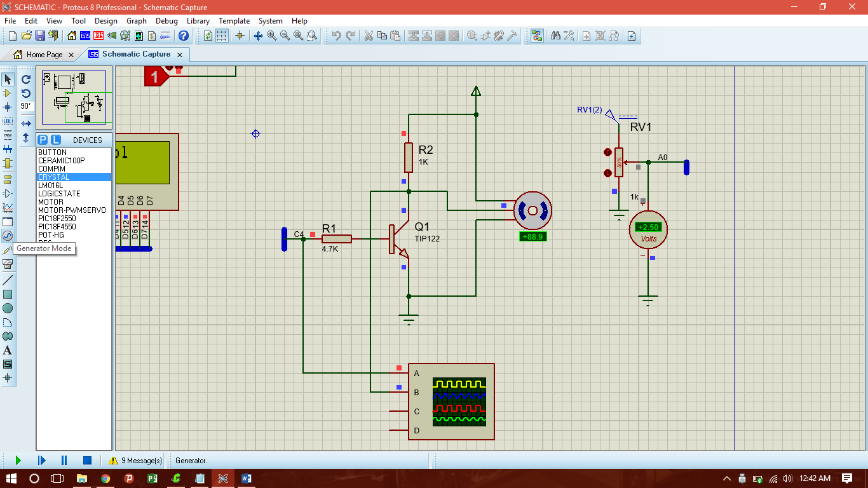Open Windows notification center icon

point(847,478)
